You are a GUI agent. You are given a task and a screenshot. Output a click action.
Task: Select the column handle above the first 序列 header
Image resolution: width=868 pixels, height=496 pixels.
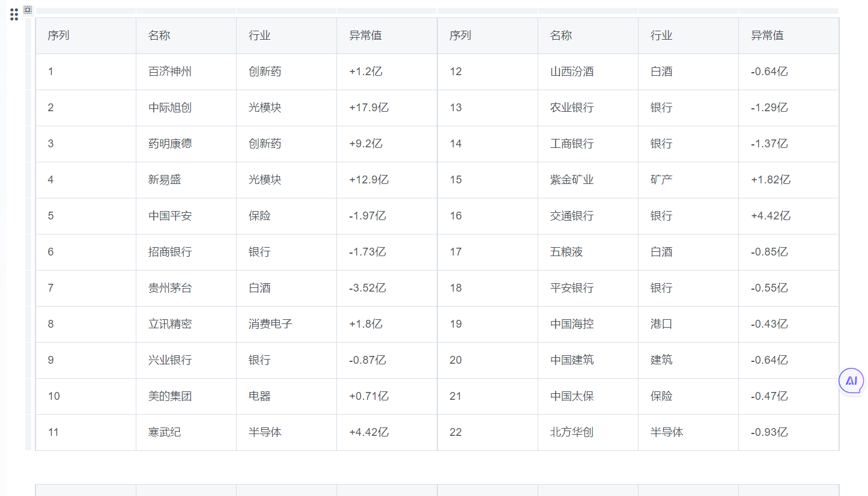(86, 11)
